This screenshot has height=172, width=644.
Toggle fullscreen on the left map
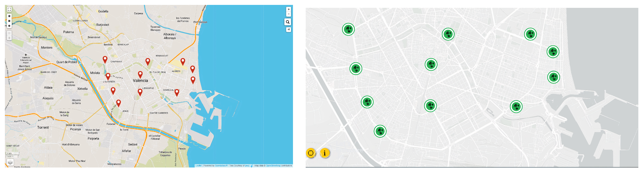pyautogui.click(x=9, y=9)
